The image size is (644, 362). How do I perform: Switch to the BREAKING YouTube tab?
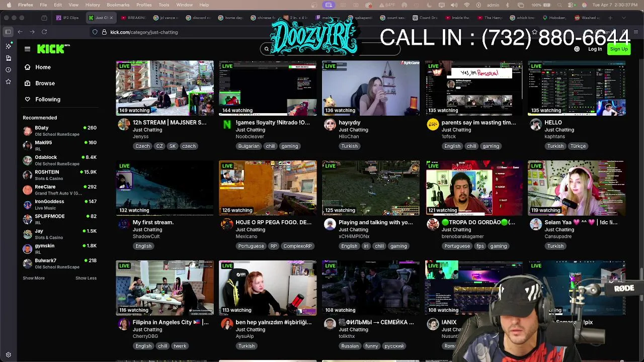pyautogui.click(x=134, y=18)
